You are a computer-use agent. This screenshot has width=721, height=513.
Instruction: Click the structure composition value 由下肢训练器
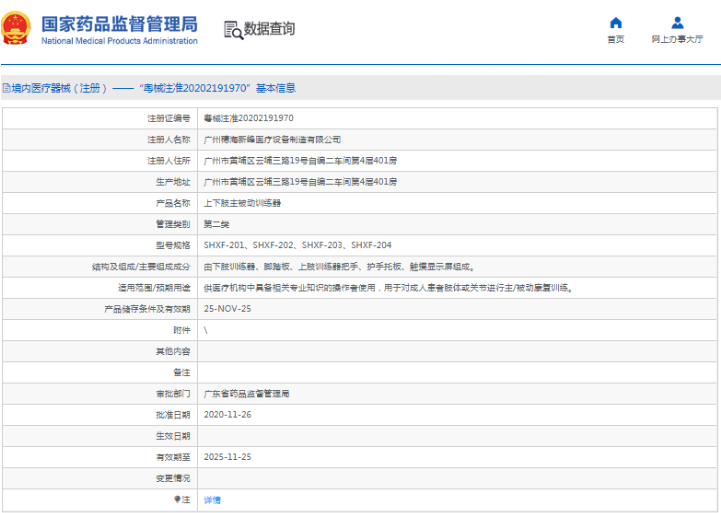pos(339,266)
